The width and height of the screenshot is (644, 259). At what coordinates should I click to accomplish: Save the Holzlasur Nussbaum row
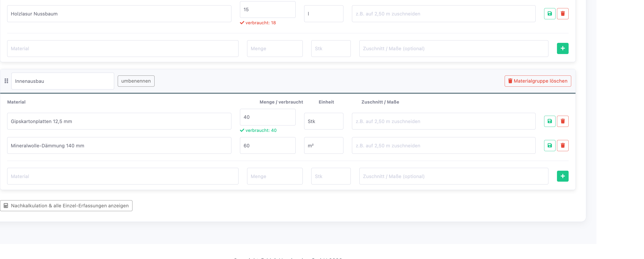coord(550,14)
